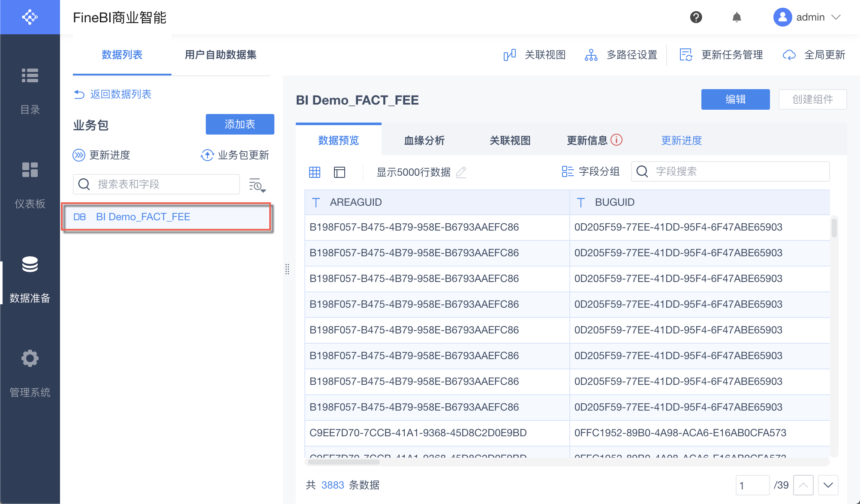
Task: Open the 多路径设置 icon
Action: (x=591, y=55)
